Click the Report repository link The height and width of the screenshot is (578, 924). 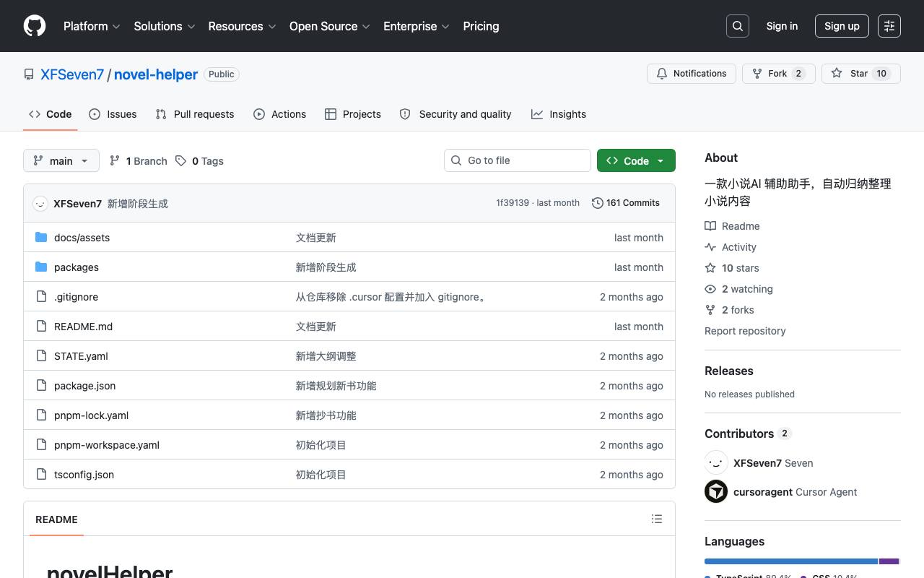(745, 331)
